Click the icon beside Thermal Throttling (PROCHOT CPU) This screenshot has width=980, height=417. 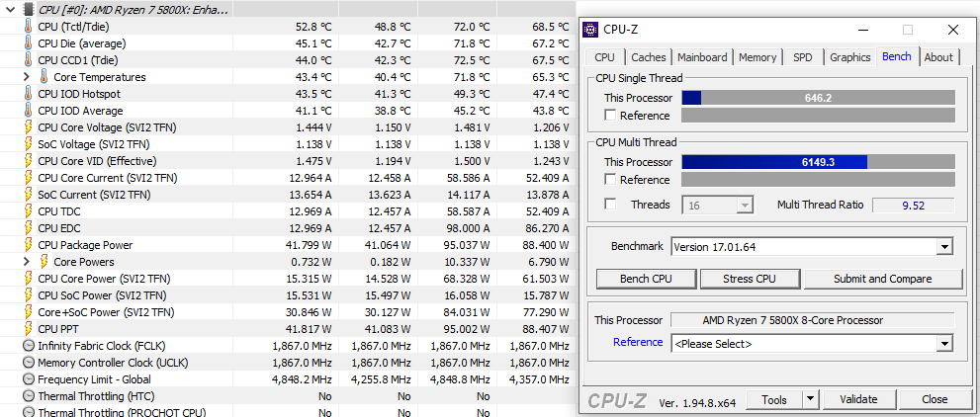click(28, 413)
